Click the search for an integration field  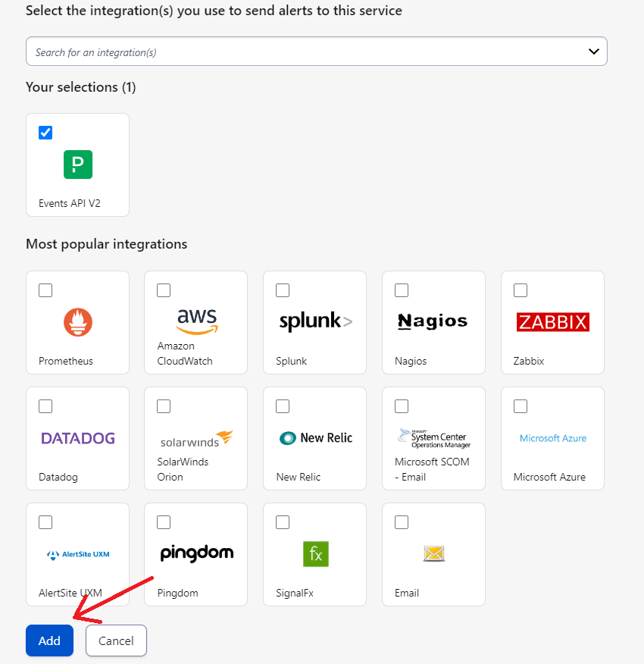(x=303, y=51)
